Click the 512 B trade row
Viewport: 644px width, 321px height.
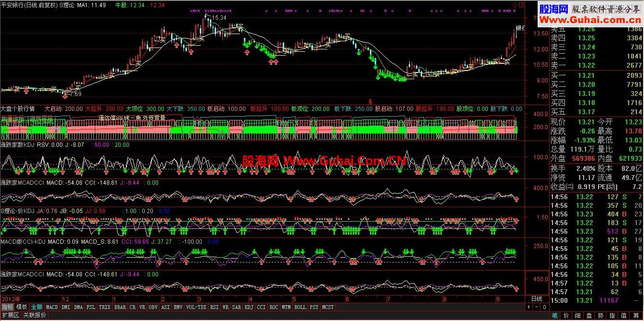click(596, 231)
